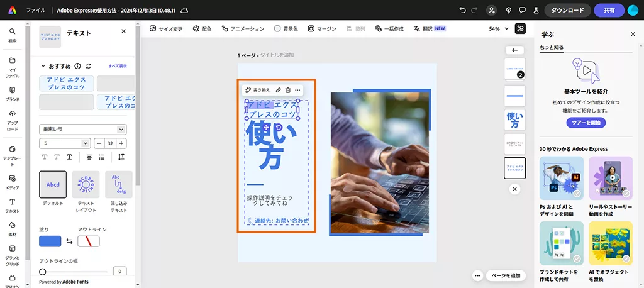Open the テンプレート templates panel

coord(13,156)
